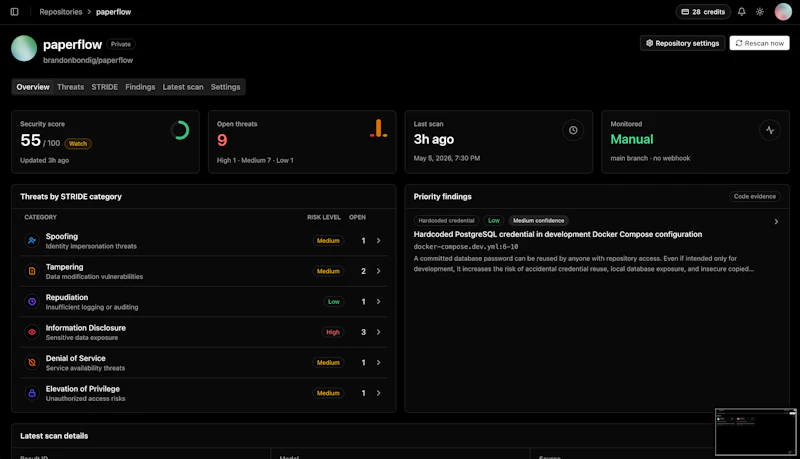The width and height of the screenshot is (800, 459).
Task: Click the Manual monitoring status
Action: 632,139
